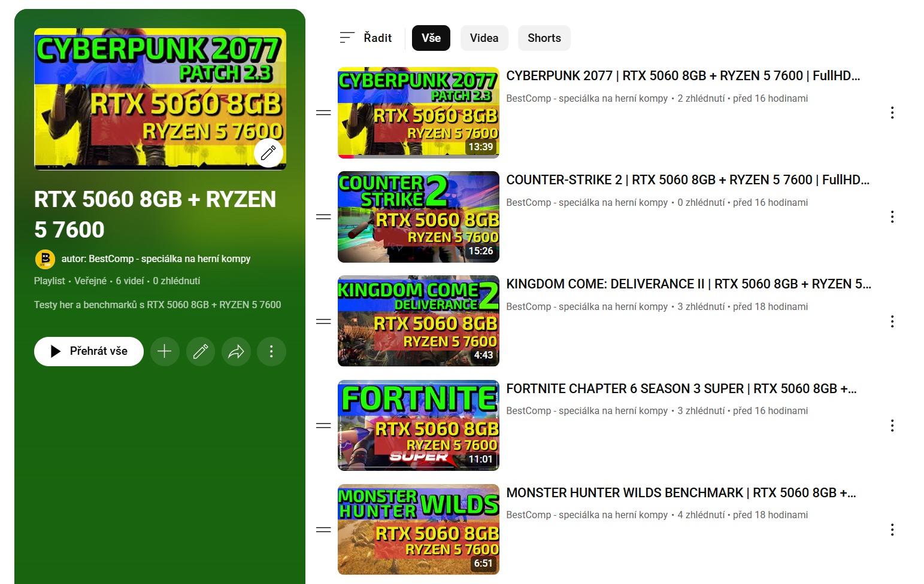Click channel name under Cyberpunk 2077 title

587,98
